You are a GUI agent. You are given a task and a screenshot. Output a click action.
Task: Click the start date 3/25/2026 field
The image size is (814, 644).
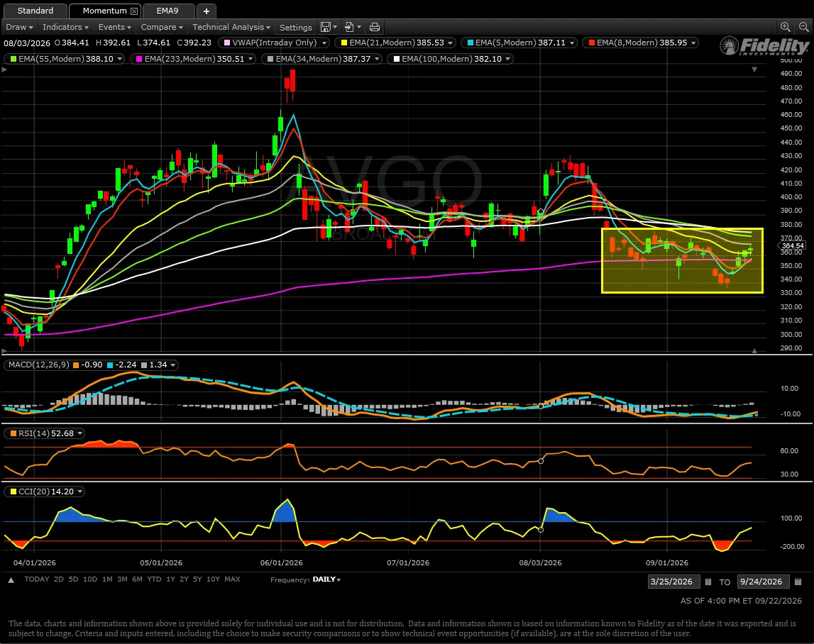click(x=673, y=582)
